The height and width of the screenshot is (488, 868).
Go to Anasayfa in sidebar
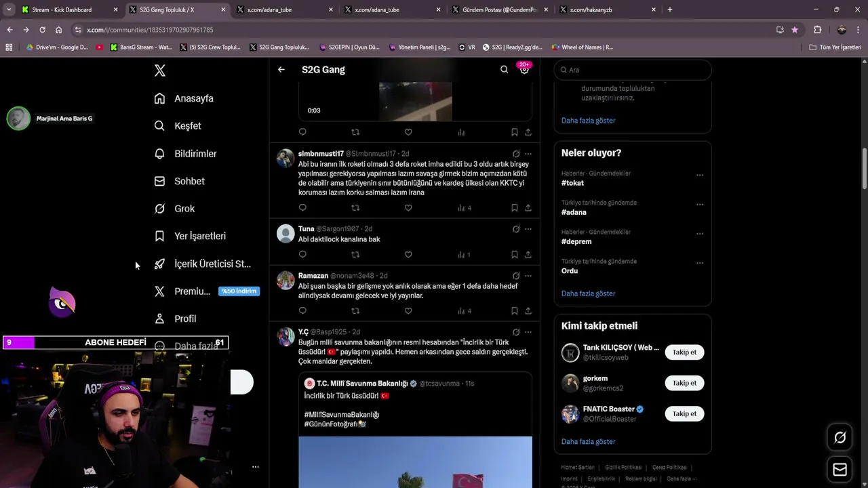[184, 98]
